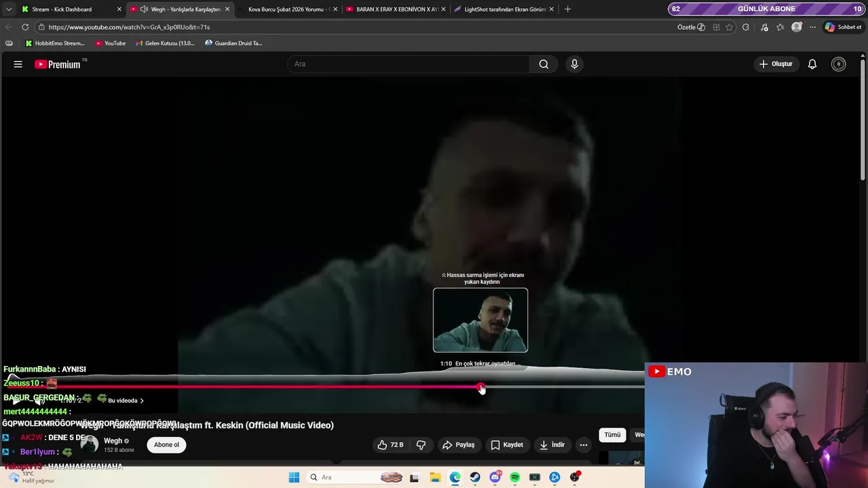Click the Windows taskbar 'Ara' search box
Image resolution: width=868 pixels, height=488 pixels.
(x=355, y=477)
